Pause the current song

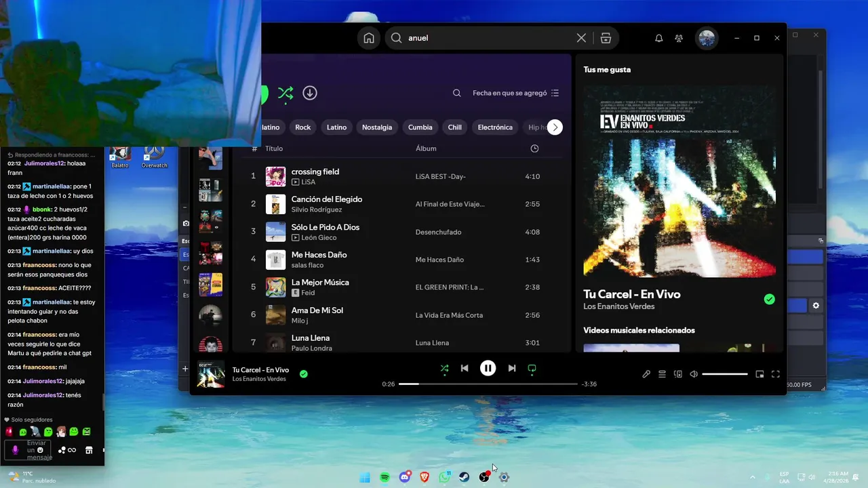tap(488, 368)
